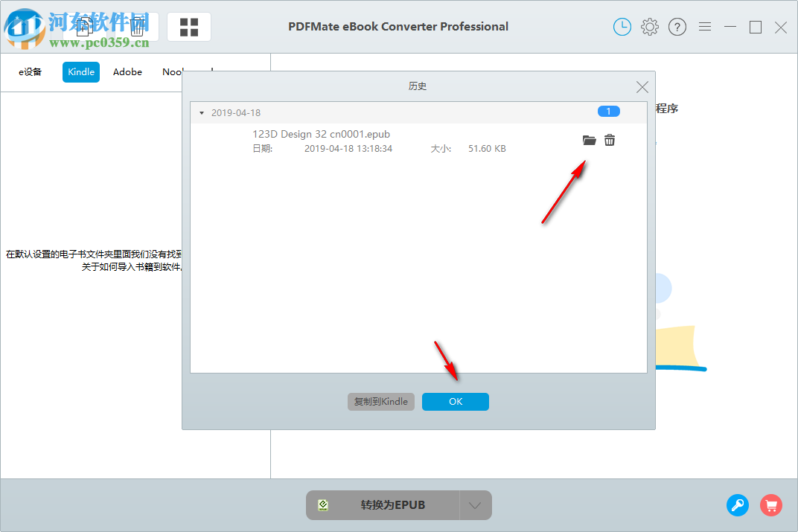Select the Kindle device toggle tab
This screenshot has width=798, height=532.
[80, 71]
